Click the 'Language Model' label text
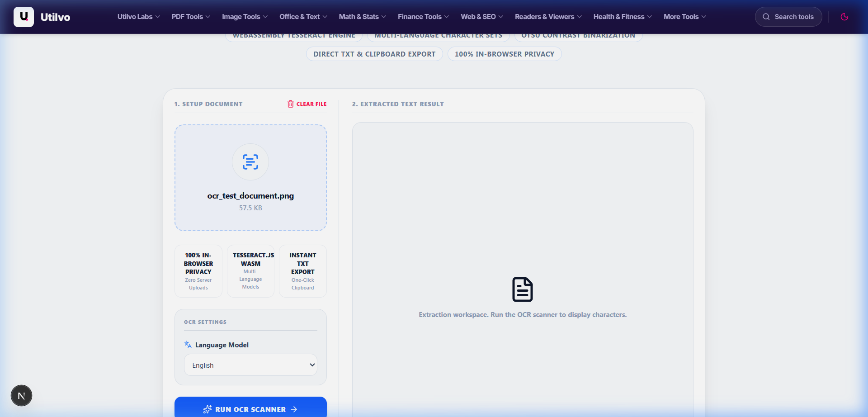 222,345
